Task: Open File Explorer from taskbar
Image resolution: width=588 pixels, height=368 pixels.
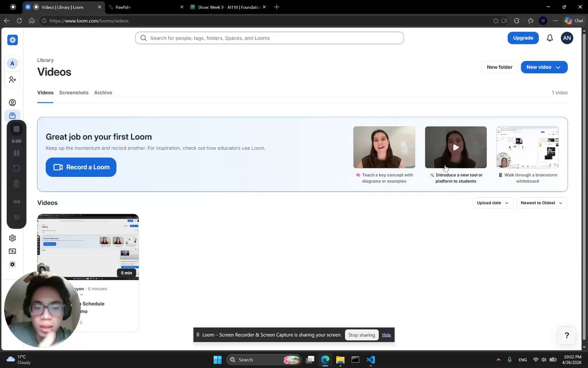Action: click(340, 360)
